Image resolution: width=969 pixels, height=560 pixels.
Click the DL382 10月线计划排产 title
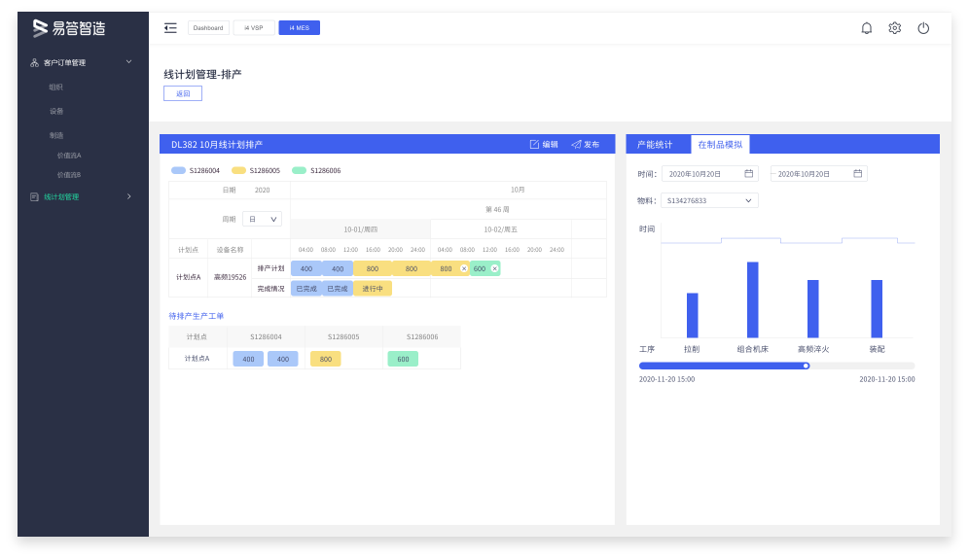217,145
